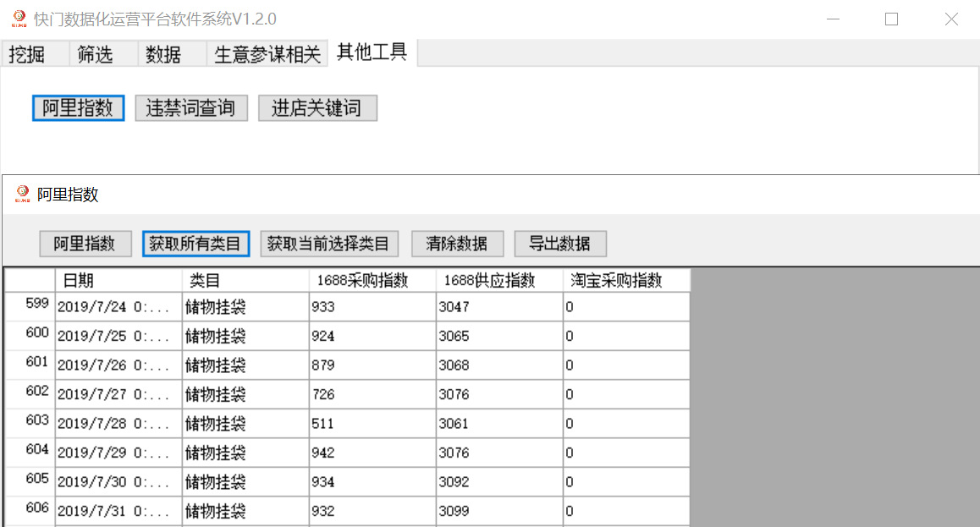Sort by 1688采购指数 column header
The height and width of the screenshot is (527, 980).
(x=372, y=280)
